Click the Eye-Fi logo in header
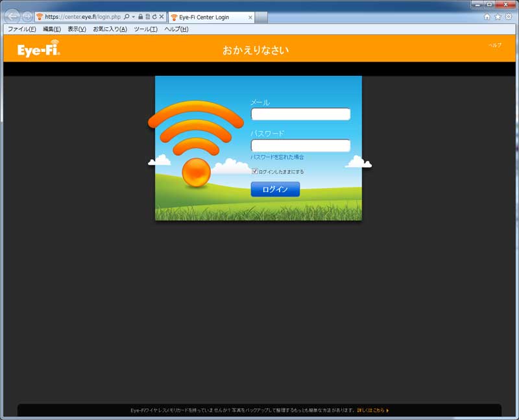The width and height of the screenshot is (519, 420). (x=39, y=49)
